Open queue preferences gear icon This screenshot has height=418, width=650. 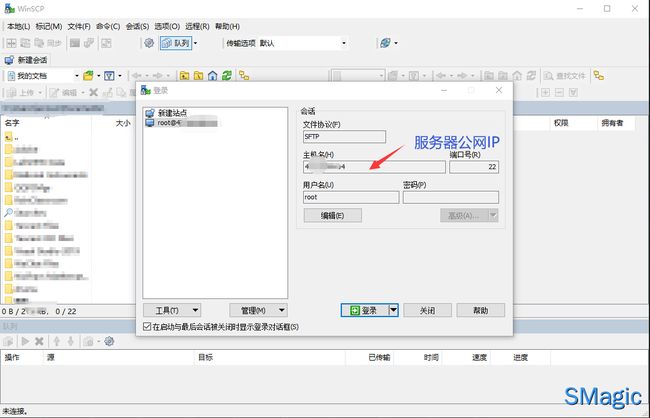pyautogui.click(x=109, y=341)
